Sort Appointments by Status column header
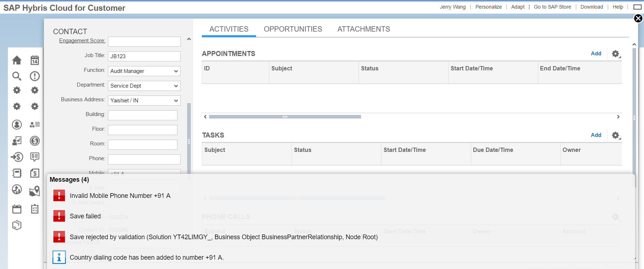This screenshot has height=269, width=644. 403,72
